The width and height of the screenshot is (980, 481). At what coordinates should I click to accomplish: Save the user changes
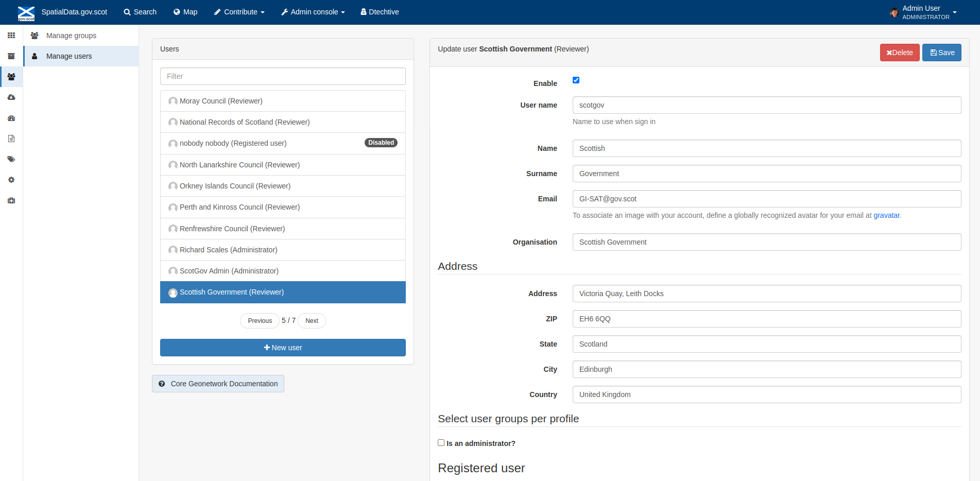[942, 53]
